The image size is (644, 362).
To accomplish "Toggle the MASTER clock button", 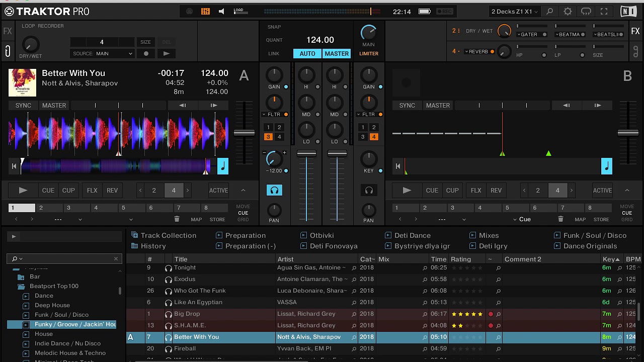I will pos(337,53).
